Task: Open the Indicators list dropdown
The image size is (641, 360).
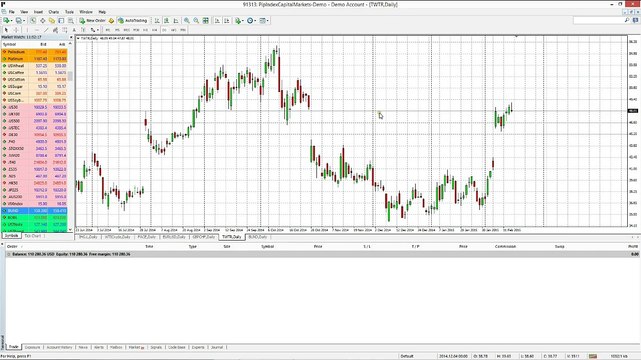Action: tap(239, 20)
